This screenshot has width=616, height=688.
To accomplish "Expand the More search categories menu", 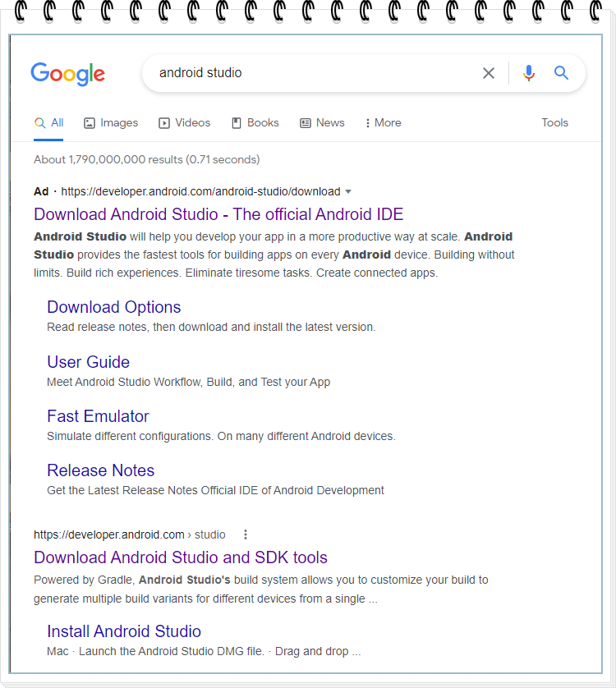I will point(384,123).
